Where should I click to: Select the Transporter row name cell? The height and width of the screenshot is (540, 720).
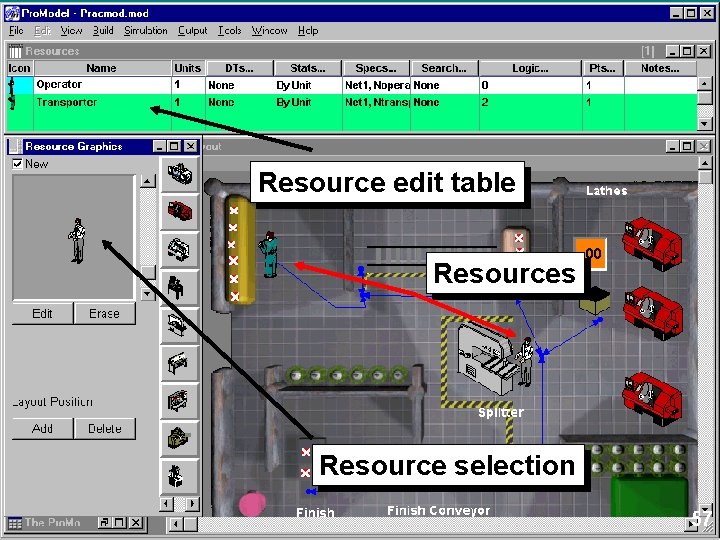tap(102, 102)
